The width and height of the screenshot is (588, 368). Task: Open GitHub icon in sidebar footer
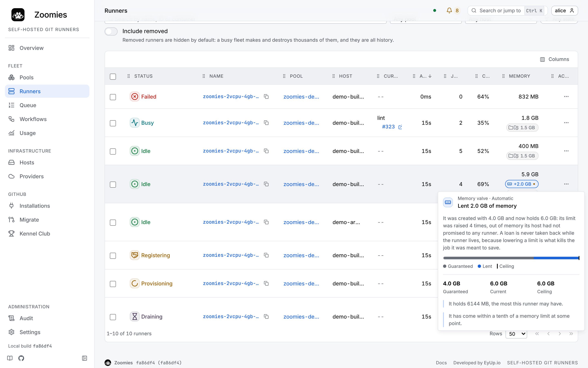[x=21, y=358]
